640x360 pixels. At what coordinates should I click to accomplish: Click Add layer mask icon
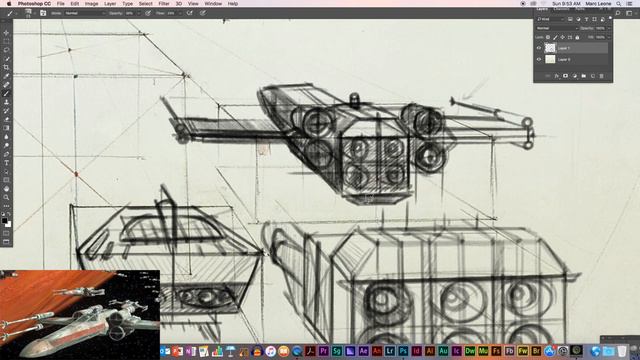click(565, 76)
